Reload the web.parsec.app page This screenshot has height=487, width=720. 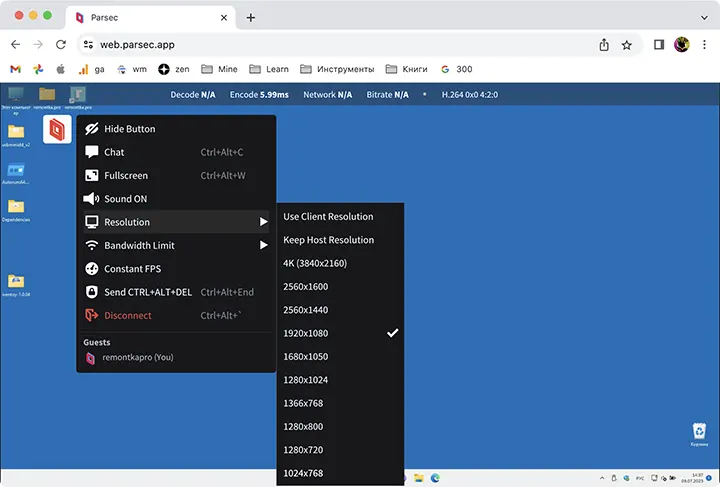(61, 45)
